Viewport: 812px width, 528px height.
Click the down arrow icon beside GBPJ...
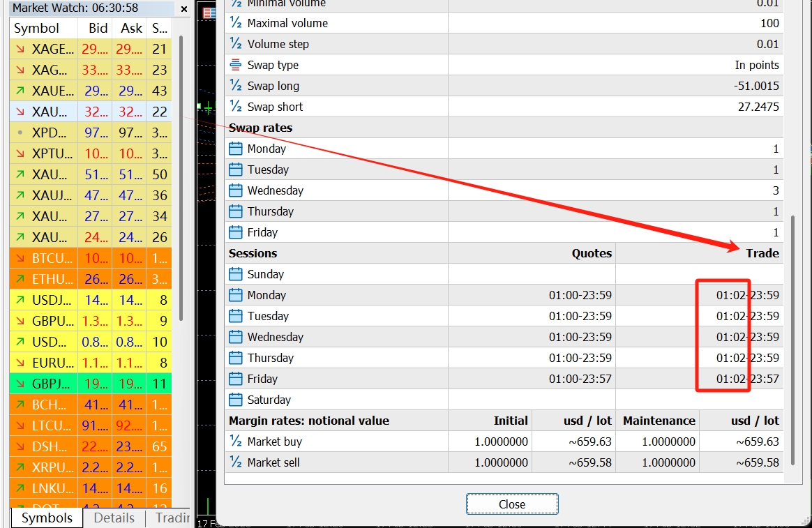tap(20, 384)
